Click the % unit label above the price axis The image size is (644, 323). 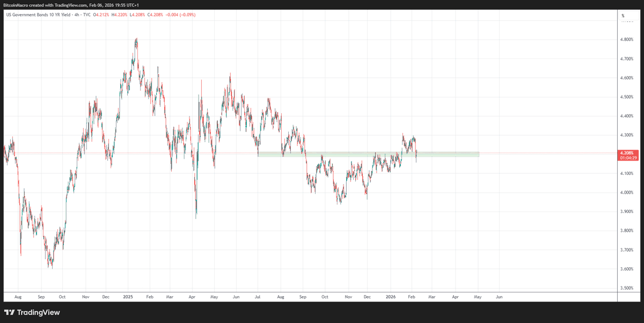623,16
